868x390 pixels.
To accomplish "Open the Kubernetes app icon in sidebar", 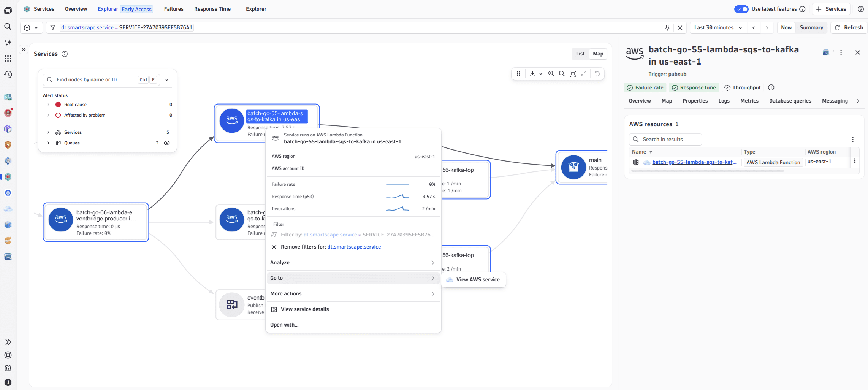I will tap(8, 193).
